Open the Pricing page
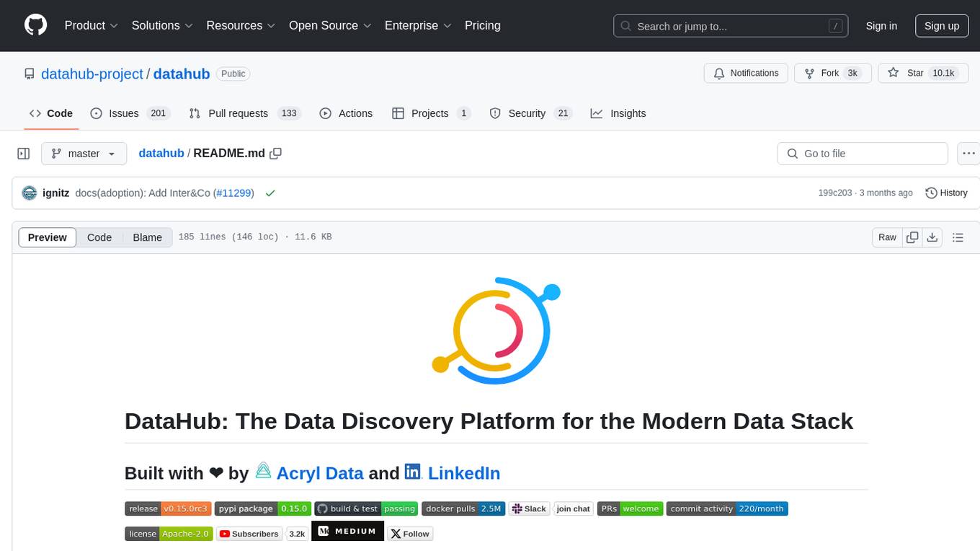 pyautogui.click(x=483, y=25)
